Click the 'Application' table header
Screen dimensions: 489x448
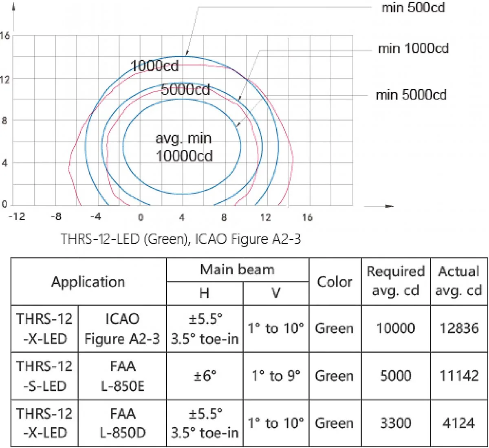coord(88,282)
